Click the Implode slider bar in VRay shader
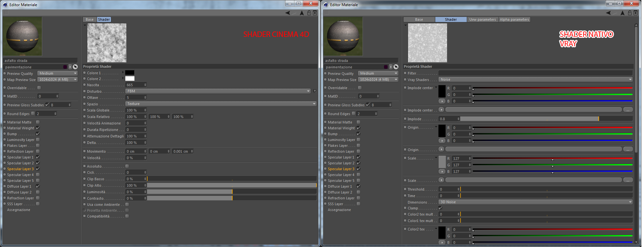This screenshot has width=644, height=247. (x=546, y=119)
